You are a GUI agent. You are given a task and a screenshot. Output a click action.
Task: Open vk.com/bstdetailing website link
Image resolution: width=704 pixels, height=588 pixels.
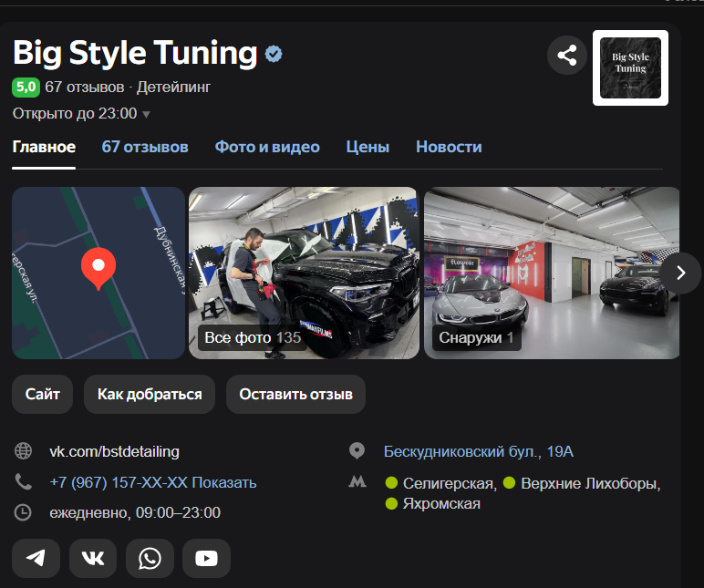pyautogui.click(x=115, y=451)
